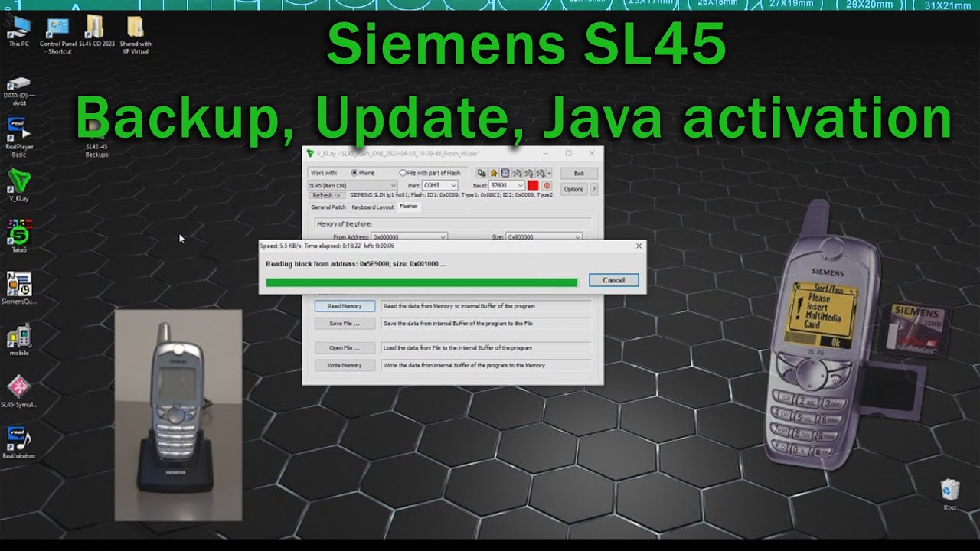
Task: Click the Exit button in V_KLay
Action: pos(579,173)
